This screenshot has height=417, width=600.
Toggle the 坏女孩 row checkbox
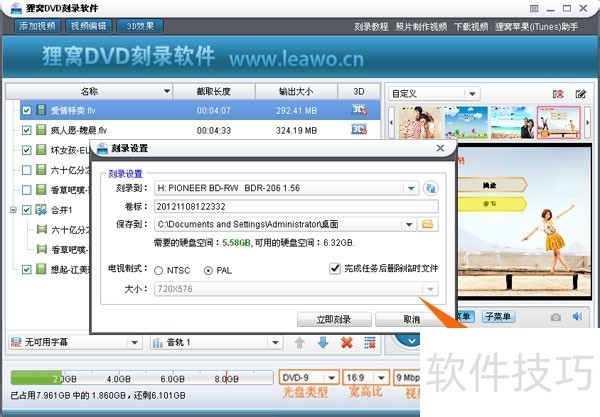tap(26, 150)
